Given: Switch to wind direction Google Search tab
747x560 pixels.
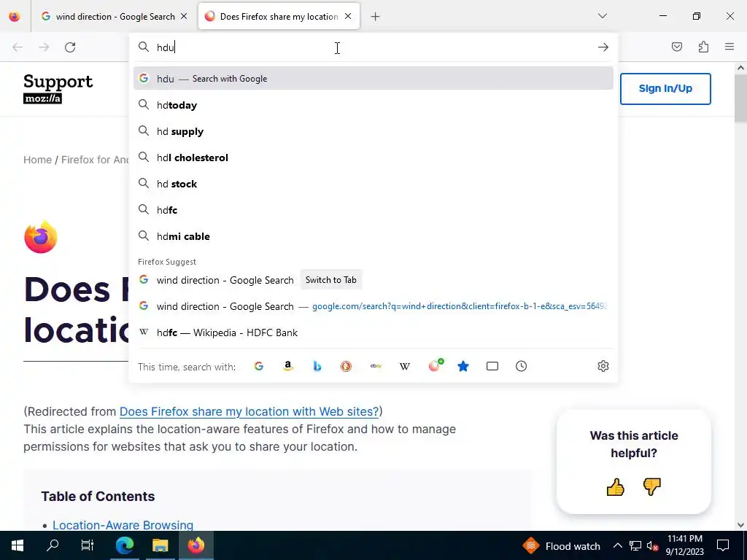Looking at the screenshot, I should [x=115, y=17].
